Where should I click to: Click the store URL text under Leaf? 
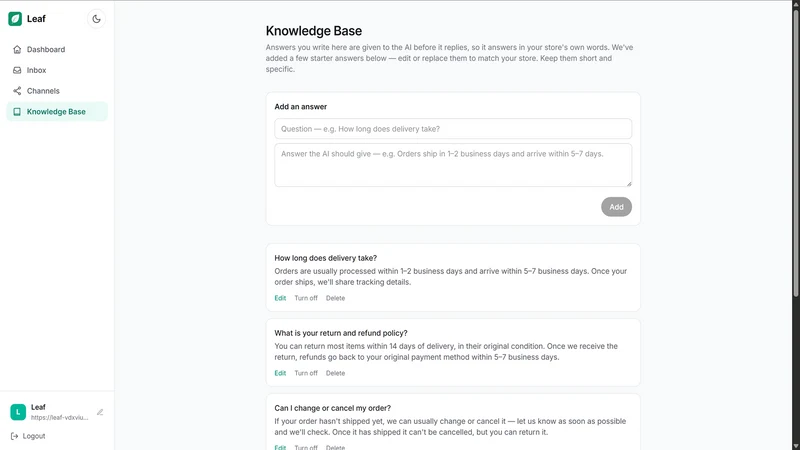coord(59,417)
